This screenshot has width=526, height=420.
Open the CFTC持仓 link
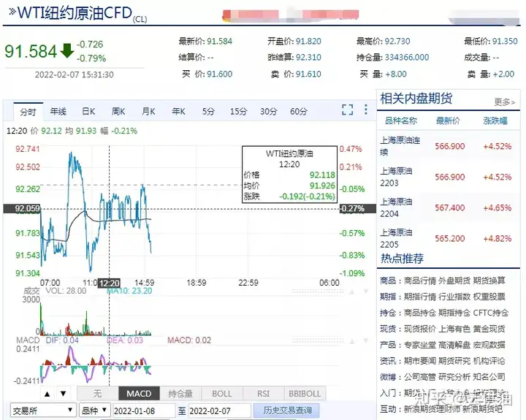(x=491, y=313)
